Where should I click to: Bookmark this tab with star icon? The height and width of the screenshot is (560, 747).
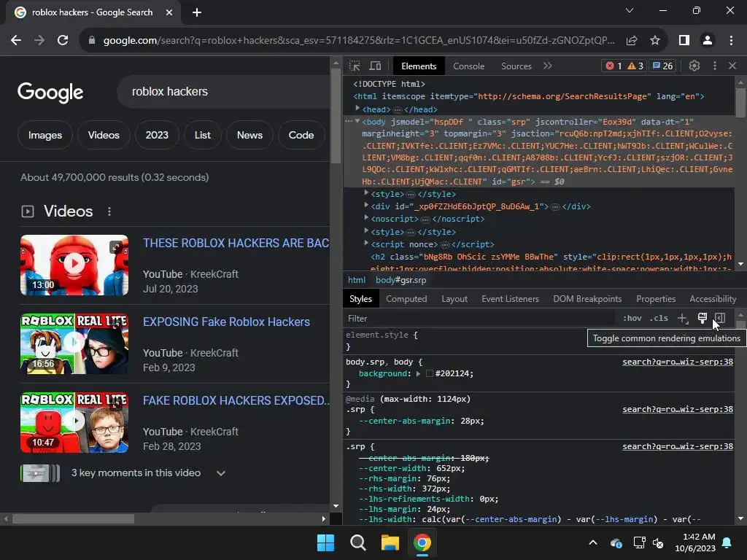pos(655,41)
